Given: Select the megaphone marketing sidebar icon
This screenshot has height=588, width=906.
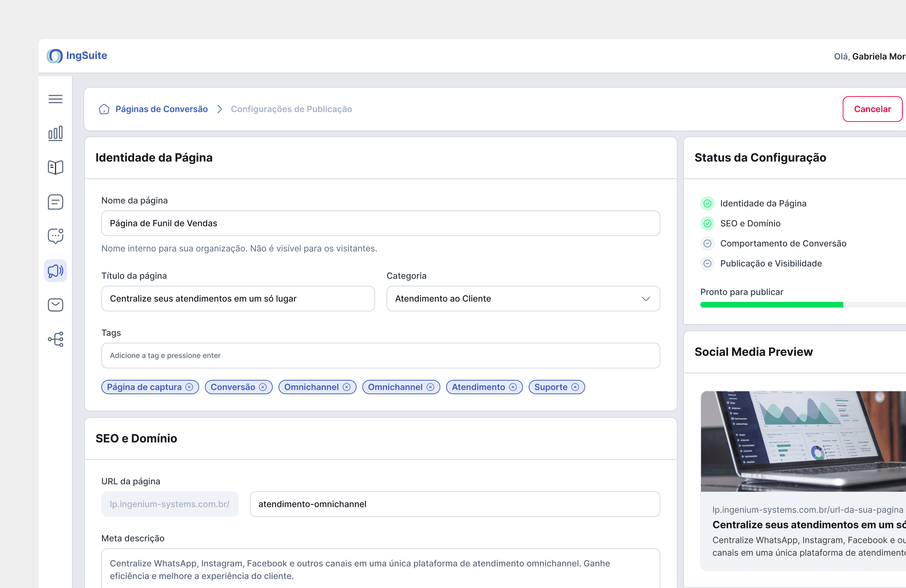Looking at the screenshot, I should point(55,271).
